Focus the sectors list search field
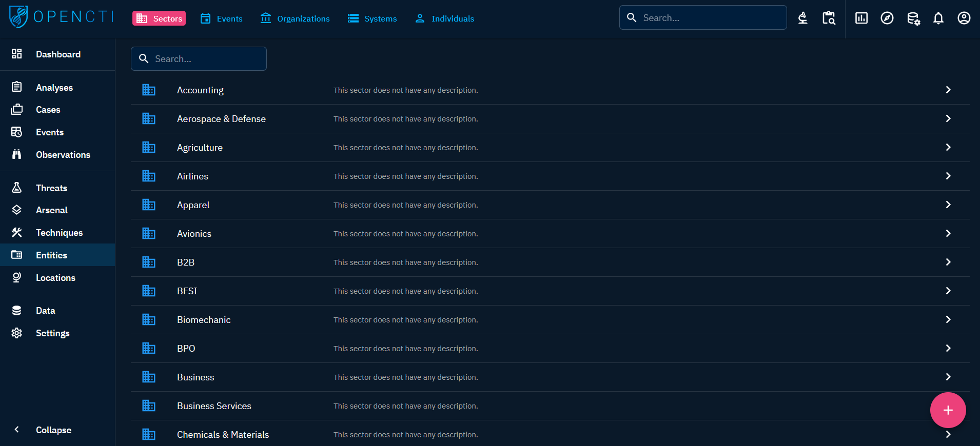Viewport: 980px width, 446px height. (205, 59)
